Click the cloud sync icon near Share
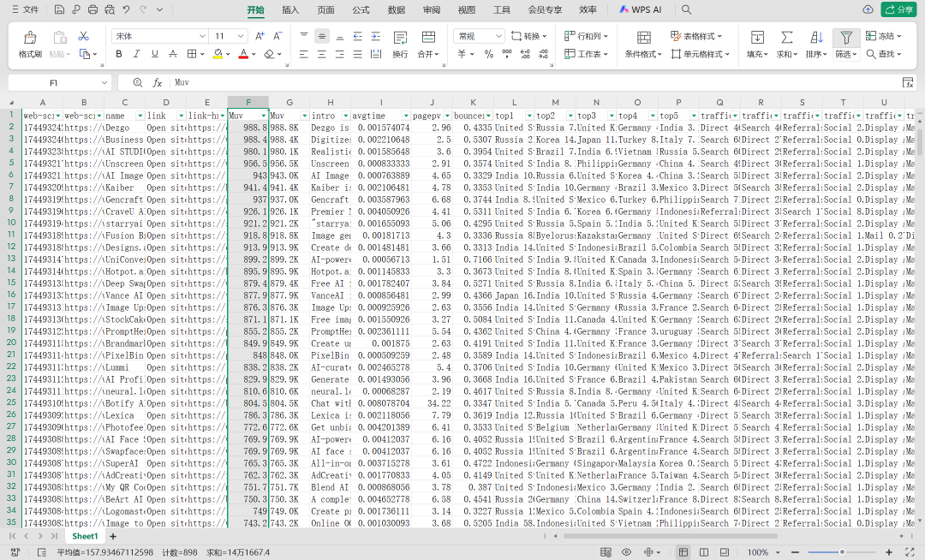The image size is (925, 560). (x=867, y=9)
